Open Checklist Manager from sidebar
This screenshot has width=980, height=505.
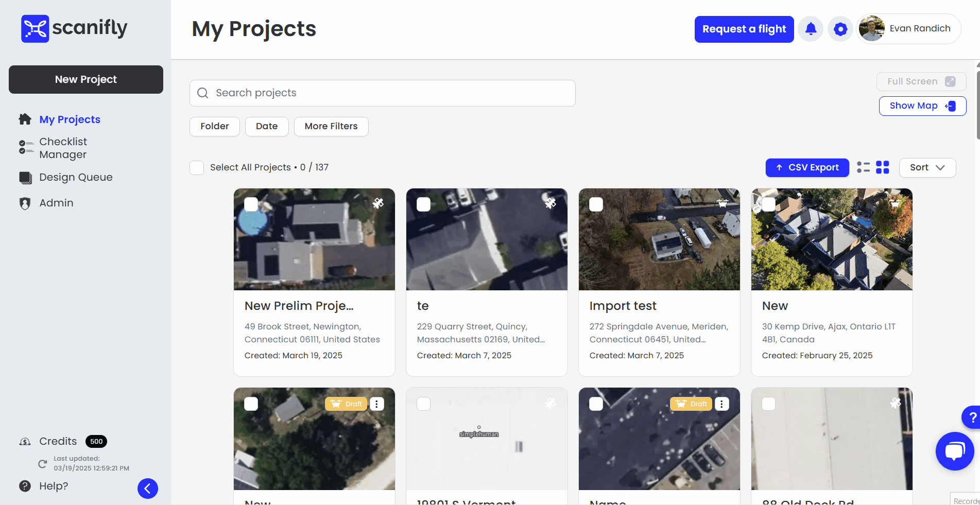tap(63, 148)
